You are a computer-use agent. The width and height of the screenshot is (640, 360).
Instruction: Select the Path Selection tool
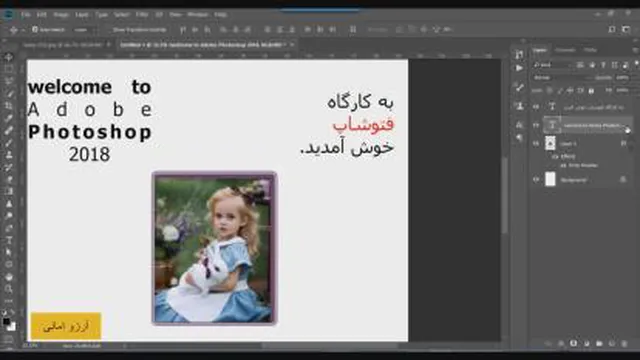pos(9,253)
